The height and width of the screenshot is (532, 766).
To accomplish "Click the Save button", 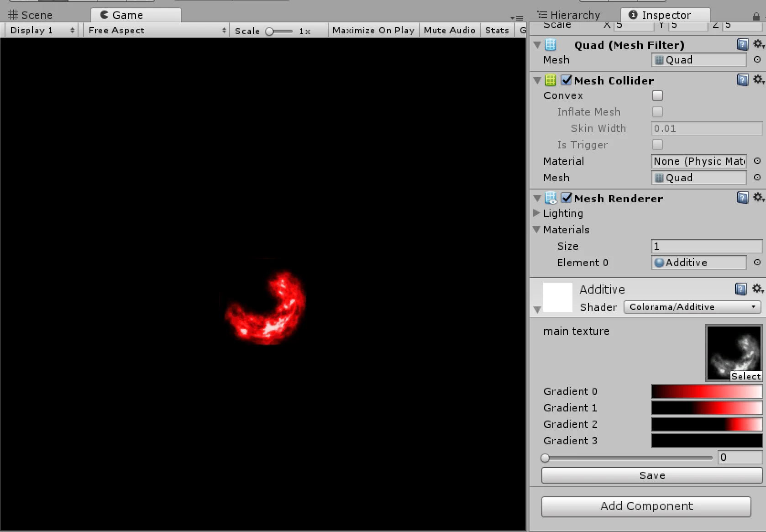I will tap(652, 475).
